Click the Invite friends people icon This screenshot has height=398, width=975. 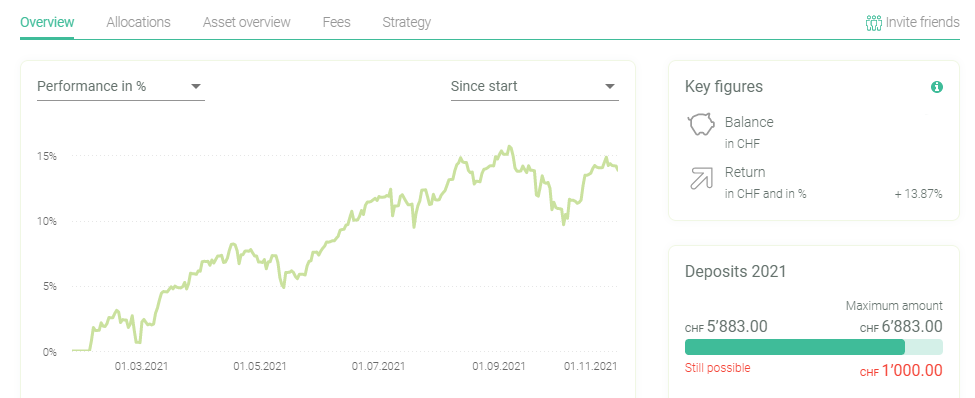[x=874, y=23]
